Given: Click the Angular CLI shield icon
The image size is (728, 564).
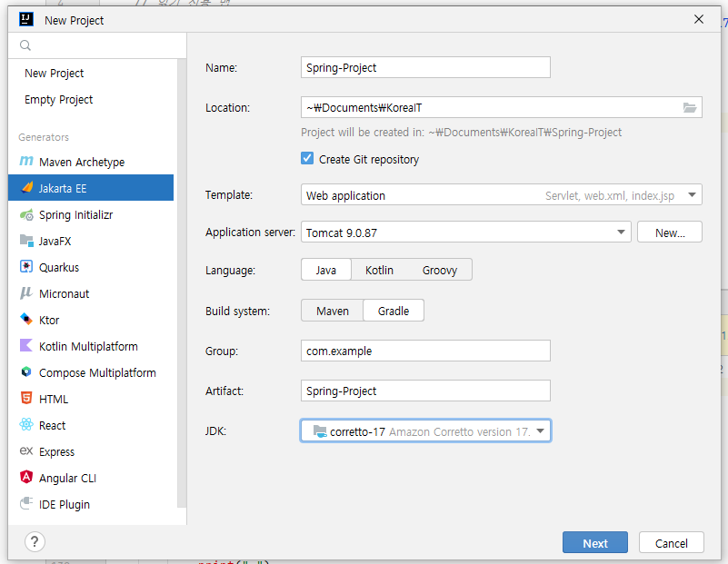Looking at the screenshot, I should click(x=26, y=478).
